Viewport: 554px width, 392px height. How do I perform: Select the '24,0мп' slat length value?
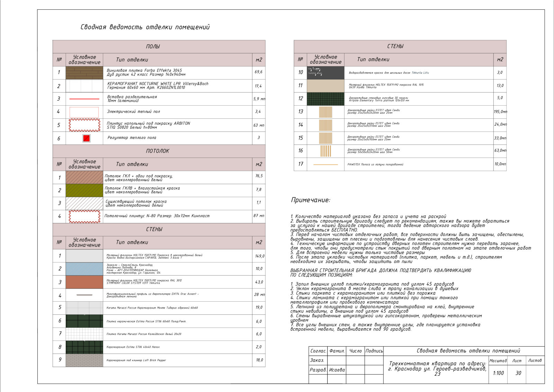pos(500,124)
